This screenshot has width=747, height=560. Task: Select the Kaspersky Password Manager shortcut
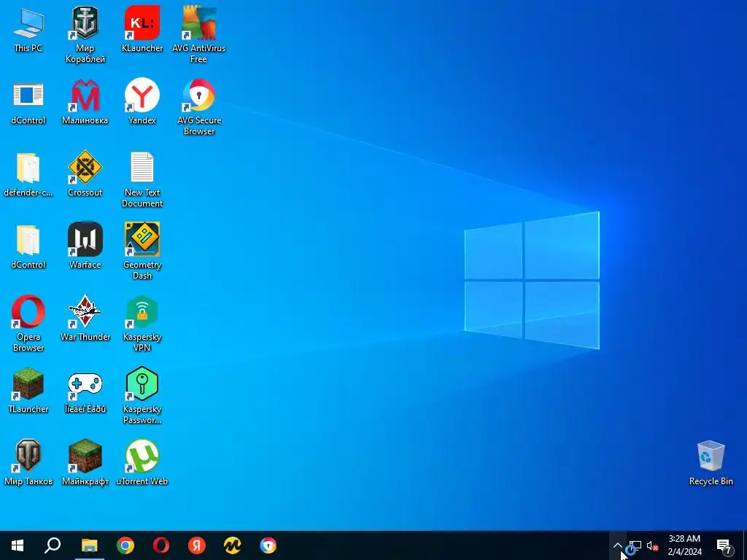[x=142, y=397]
